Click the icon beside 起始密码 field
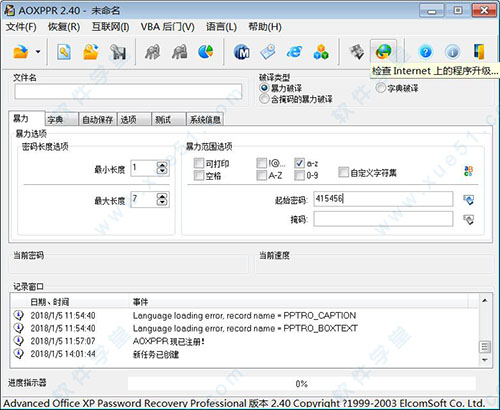This screenshot has width=500, height=410. 469,200
